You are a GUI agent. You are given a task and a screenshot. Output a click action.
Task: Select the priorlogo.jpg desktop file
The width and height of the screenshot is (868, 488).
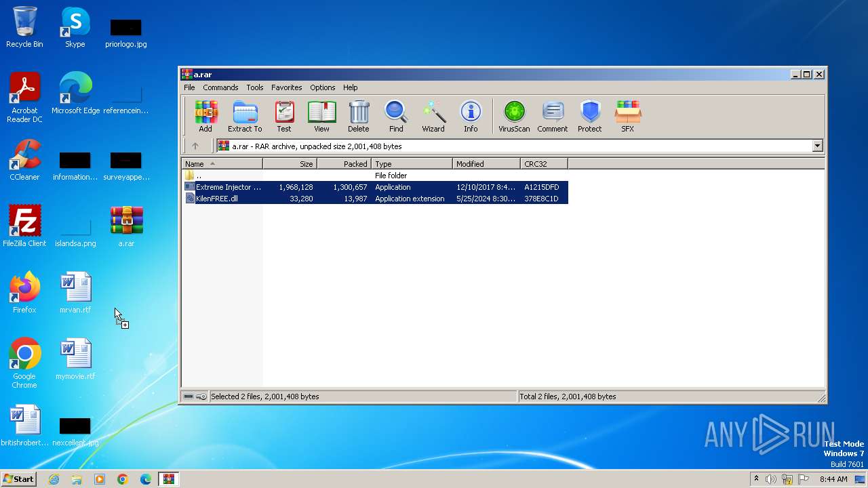126,33
